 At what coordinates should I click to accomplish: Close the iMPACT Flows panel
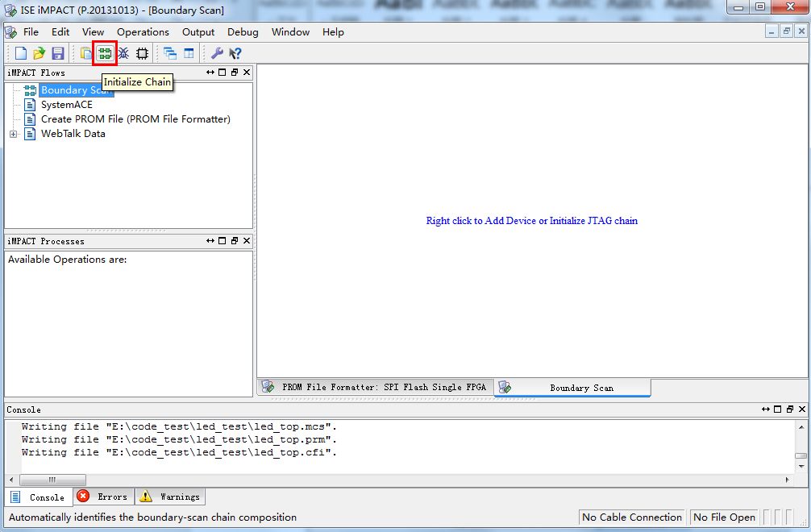(247, 73)
